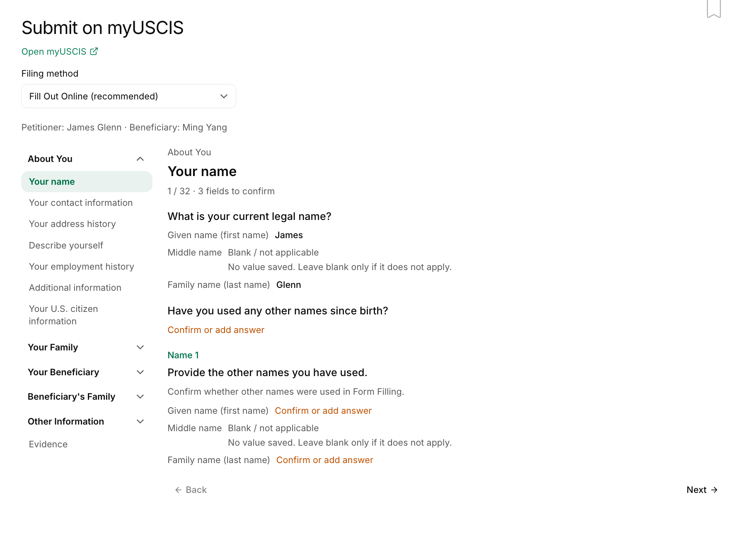The width and height of the screenshot is (740, 560).
Task: Open the Evidence section
Action: [48, 444]
